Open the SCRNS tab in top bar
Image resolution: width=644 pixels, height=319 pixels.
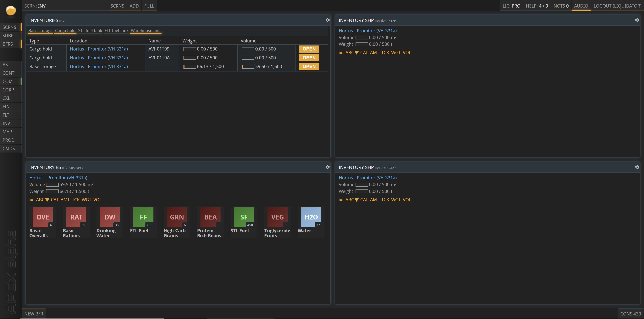pyautogui.click(x=117, y=6)
